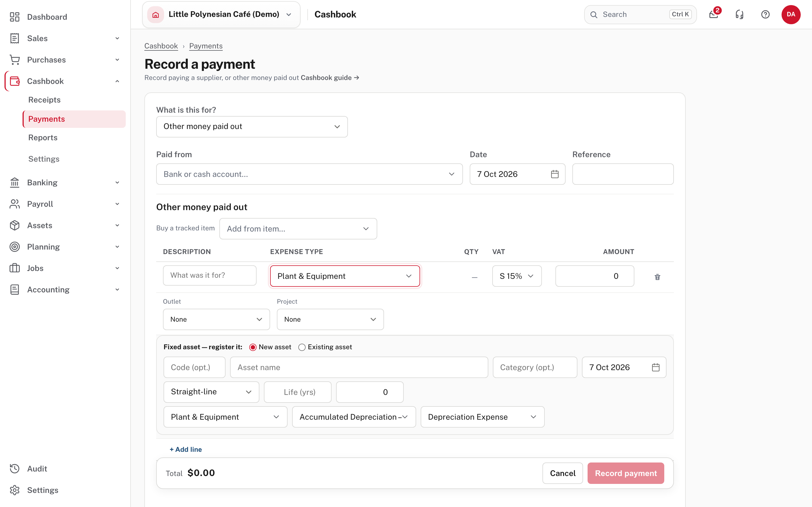This screenshot has height=507, width=812.
Task: Select the Existing asset radio button
Action: click(302, 347)
